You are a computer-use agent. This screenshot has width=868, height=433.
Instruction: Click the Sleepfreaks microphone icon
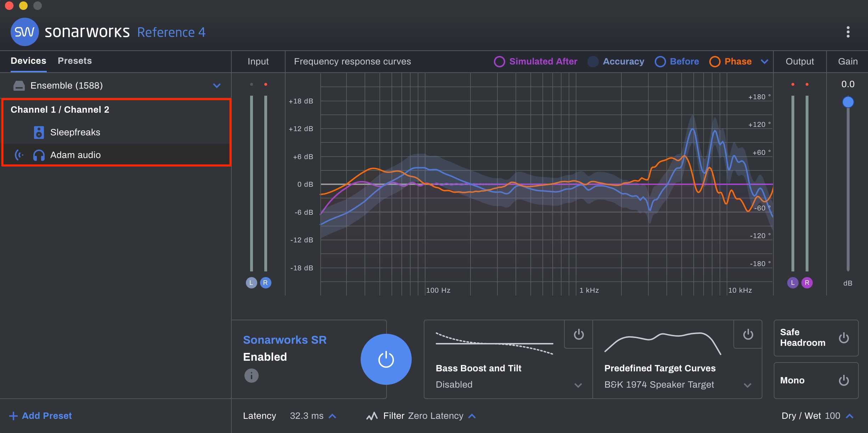(x=38, y=132)
